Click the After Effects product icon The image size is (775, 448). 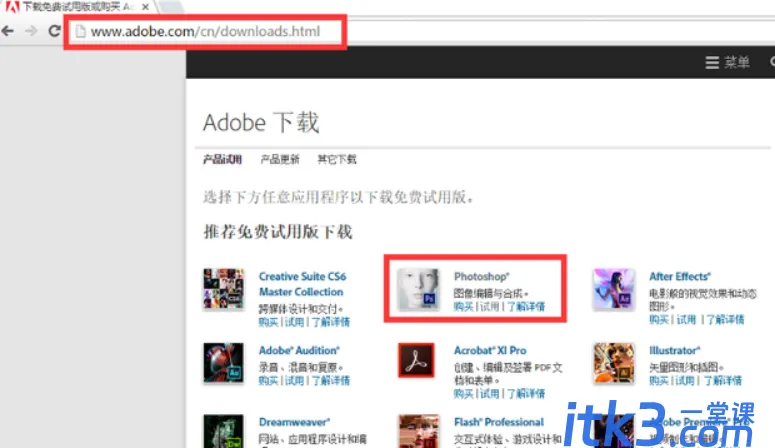tap(614, 289)
